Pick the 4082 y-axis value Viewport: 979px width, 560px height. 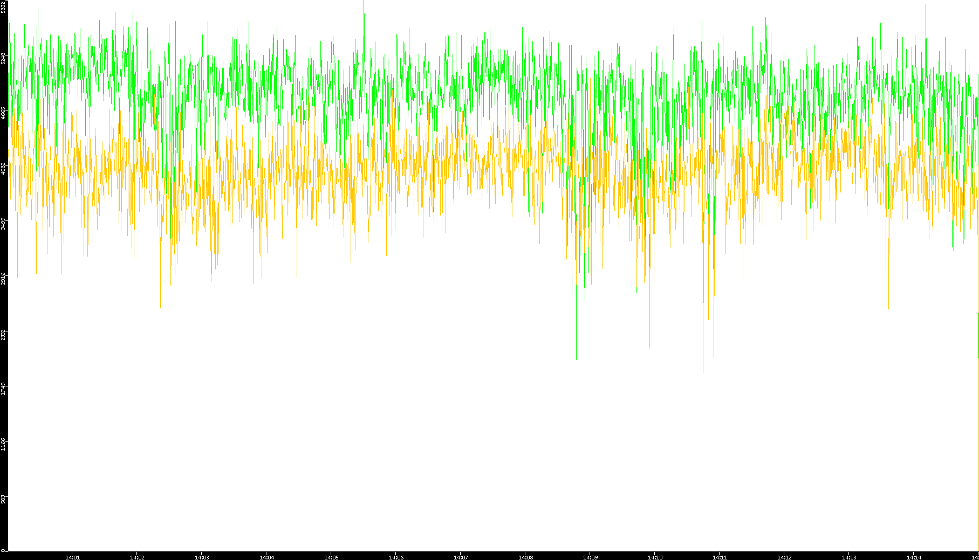click(x=3, y=168)
